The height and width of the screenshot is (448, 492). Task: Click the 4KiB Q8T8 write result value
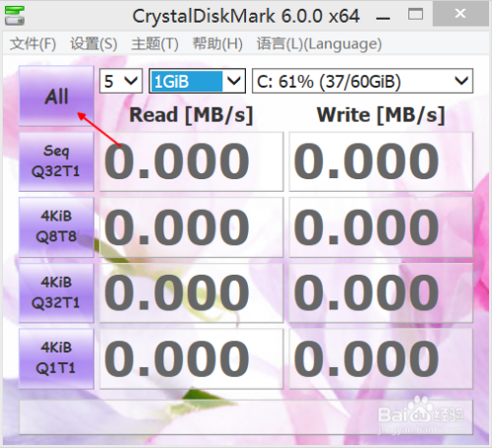pyautogui.click(x=381, y=226)
